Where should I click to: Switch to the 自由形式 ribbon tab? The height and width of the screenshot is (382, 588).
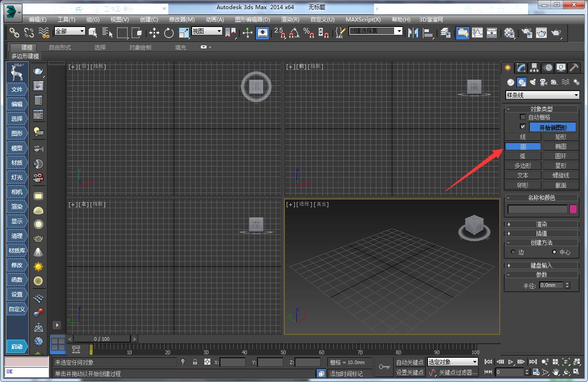(60, 47)
